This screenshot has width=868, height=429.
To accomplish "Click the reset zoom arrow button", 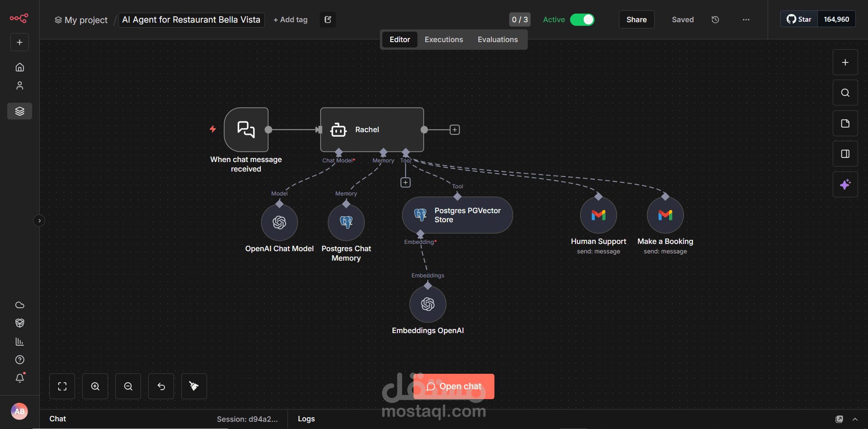I will tap(161, 386).
